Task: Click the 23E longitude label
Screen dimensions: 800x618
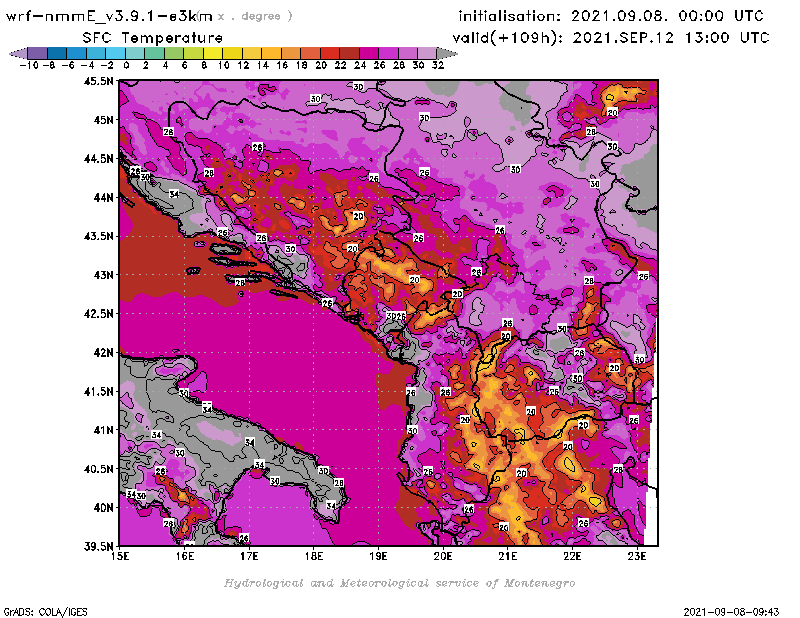Action: 637,556
